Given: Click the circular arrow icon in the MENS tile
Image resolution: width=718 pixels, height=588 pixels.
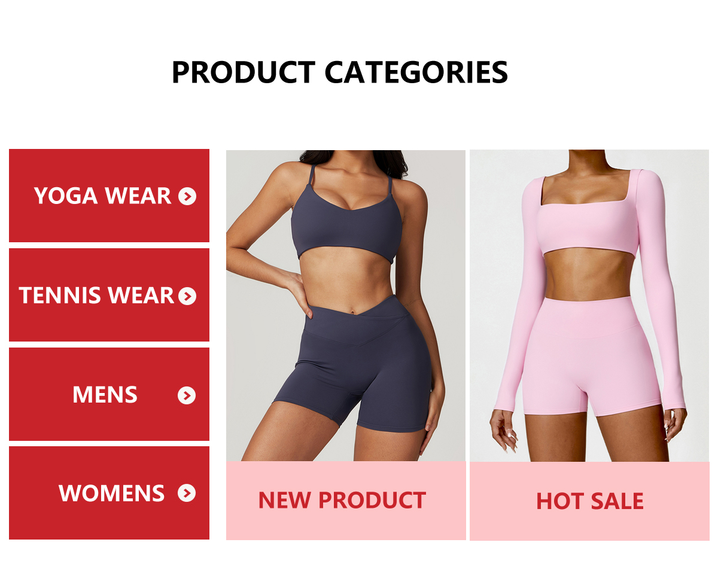Looking at the screenshot, I should 187,395.
